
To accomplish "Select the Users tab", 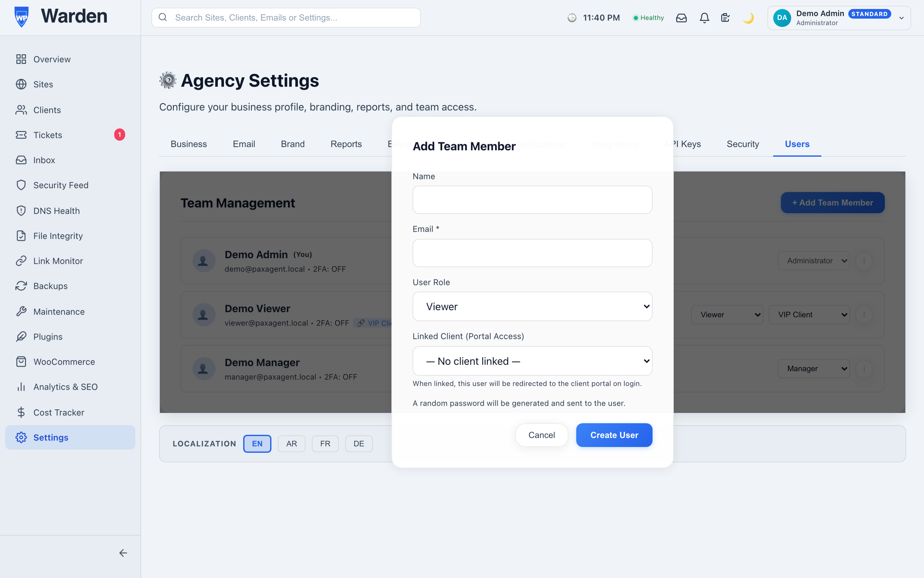I will 797,144.
